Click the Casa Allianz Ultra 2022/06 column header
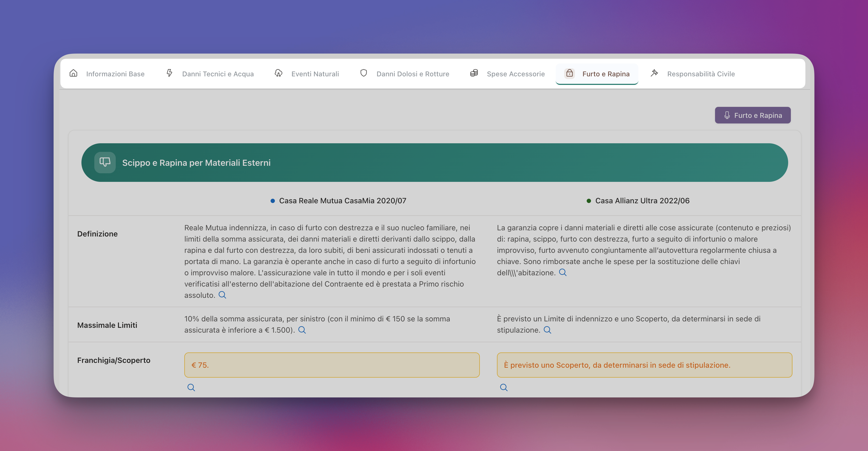Image resolution: width=868 pixels, height=451 pixels. click(642, 201)
